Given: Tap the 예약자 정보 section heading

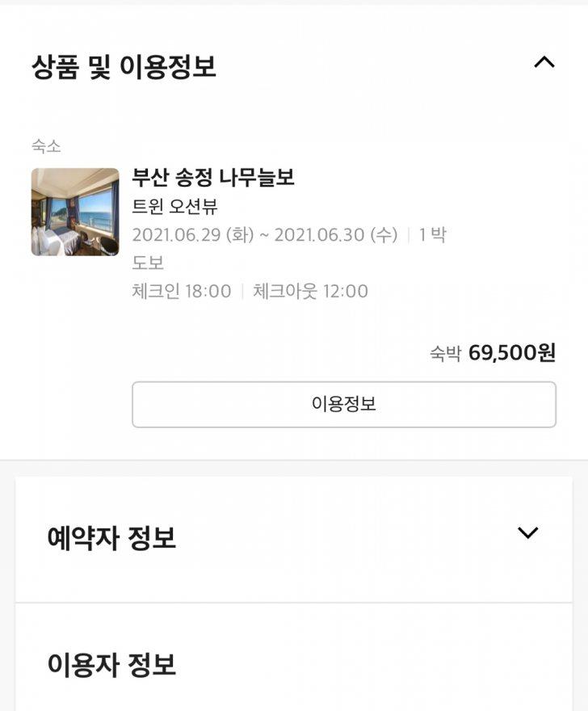Looking at the screenshot, I should click(111, 537).
